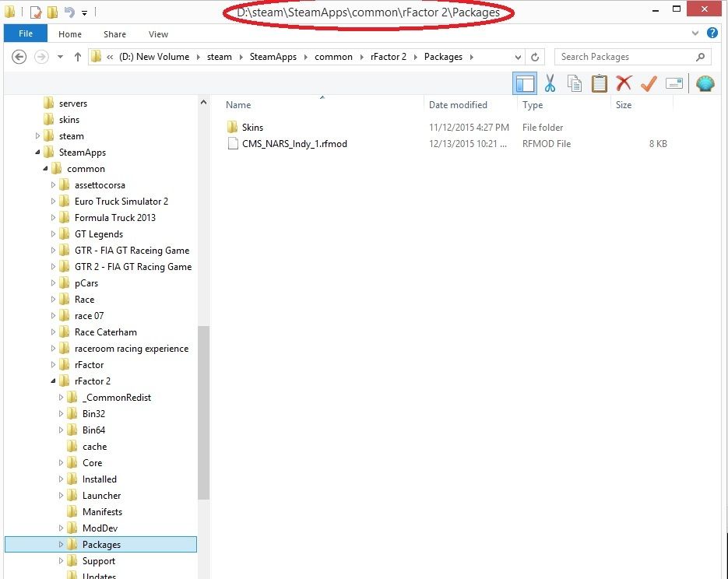The width and height of the screenshot is (728, 579).
Task: Expand the ribbon using the chevron
Action: click(x=695, y=33)
